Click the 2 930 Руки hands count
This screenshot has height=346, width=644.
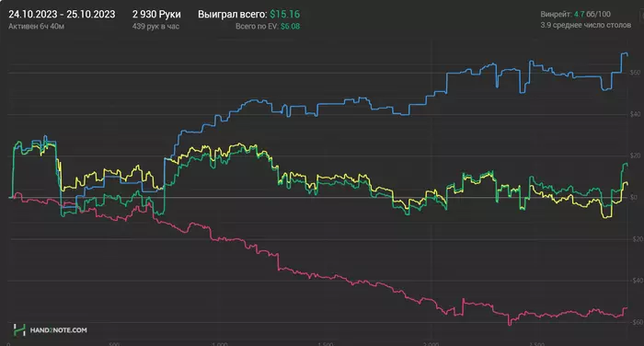click(x=156, y=15)
